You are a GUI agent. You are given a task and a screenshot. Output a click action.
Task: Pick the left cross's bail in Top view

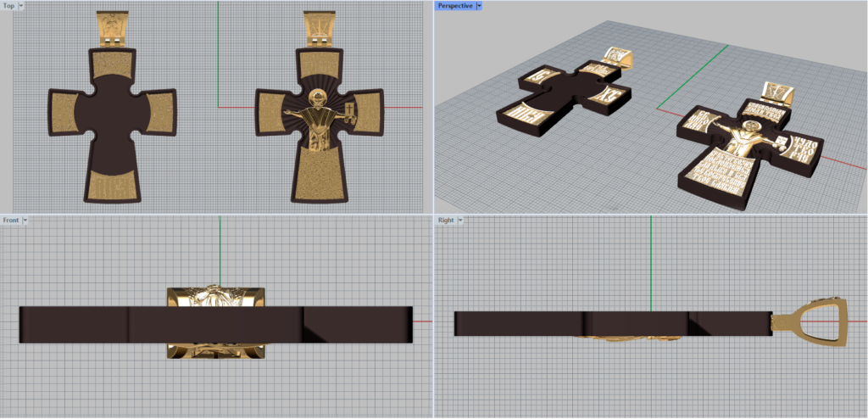113,29
